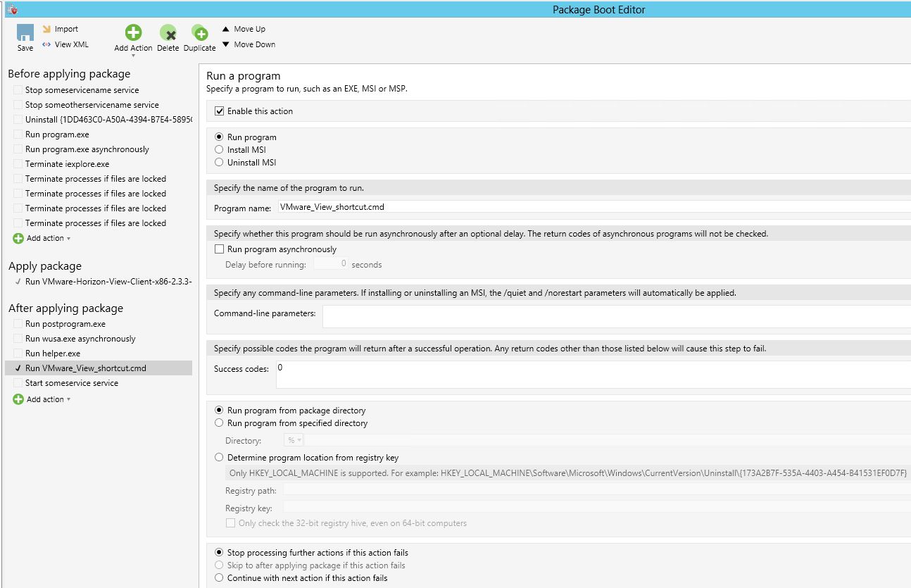Toggle checkmark for Run VMware-Horizon-View-Client
This screenshot has height=588, width=911.
point(18,281)
